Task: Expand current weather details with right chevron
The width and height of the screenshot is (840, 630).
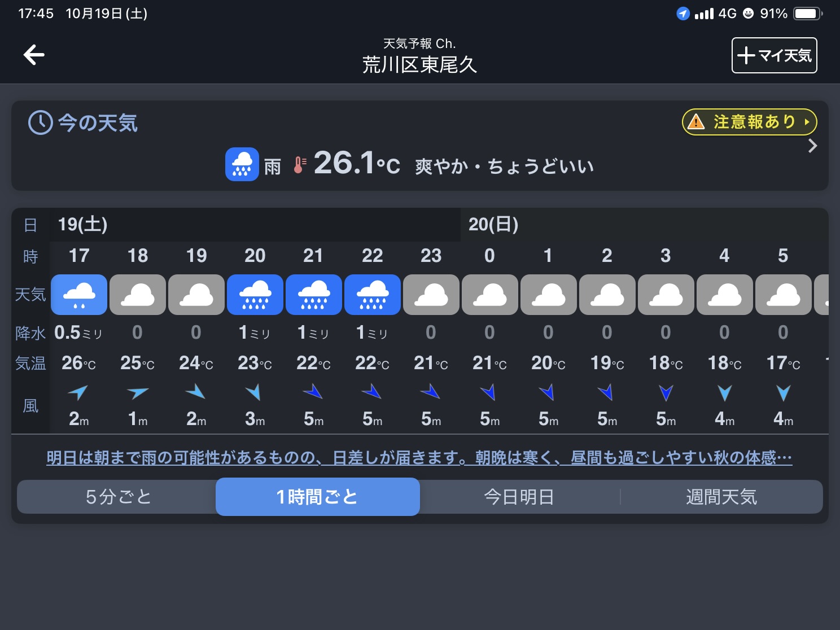Action: pos(812,146)
